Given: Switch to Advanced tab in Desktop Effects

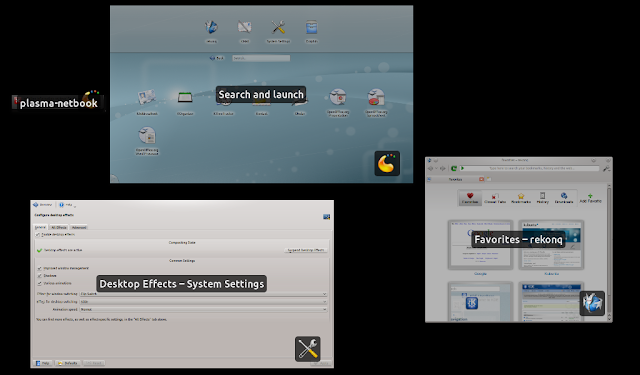Looking at the screenshot, I should point(78,227).
